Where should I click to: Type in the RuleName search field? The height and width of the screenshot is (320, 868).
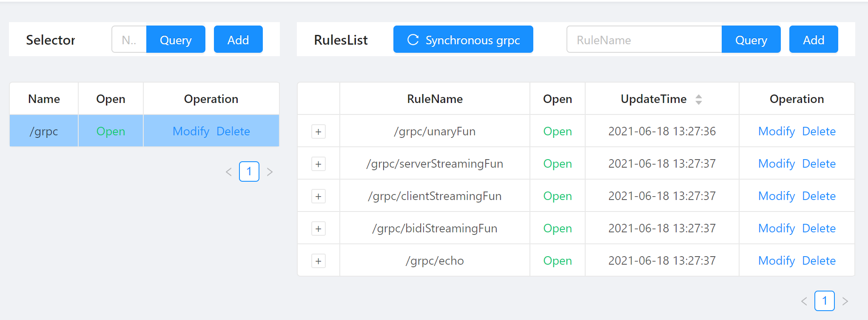coord(644,40)
